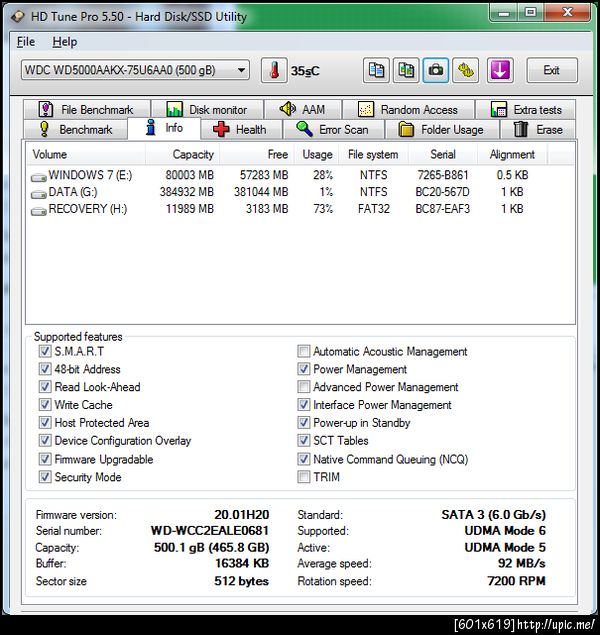
Task: Click the Exit button
Action: click(x=552, y=70)
